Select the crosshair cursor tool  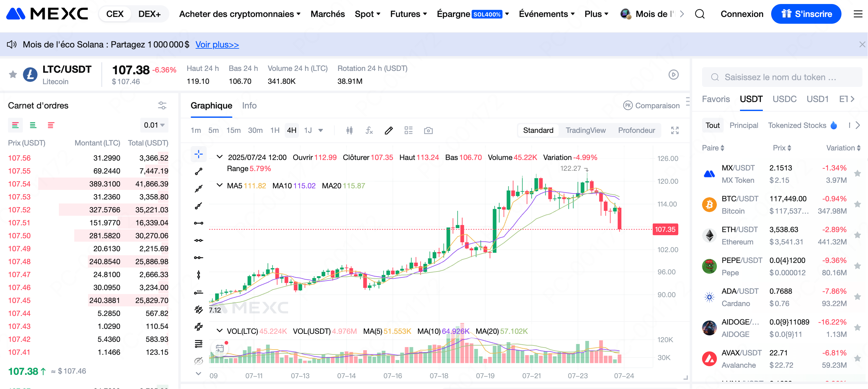tap(198, 154)
